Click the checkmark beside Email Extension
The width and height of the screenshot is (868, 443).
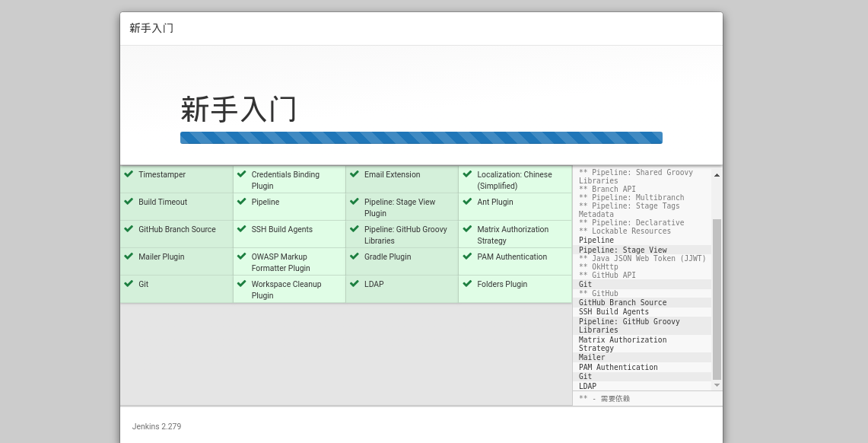point(355,174)
